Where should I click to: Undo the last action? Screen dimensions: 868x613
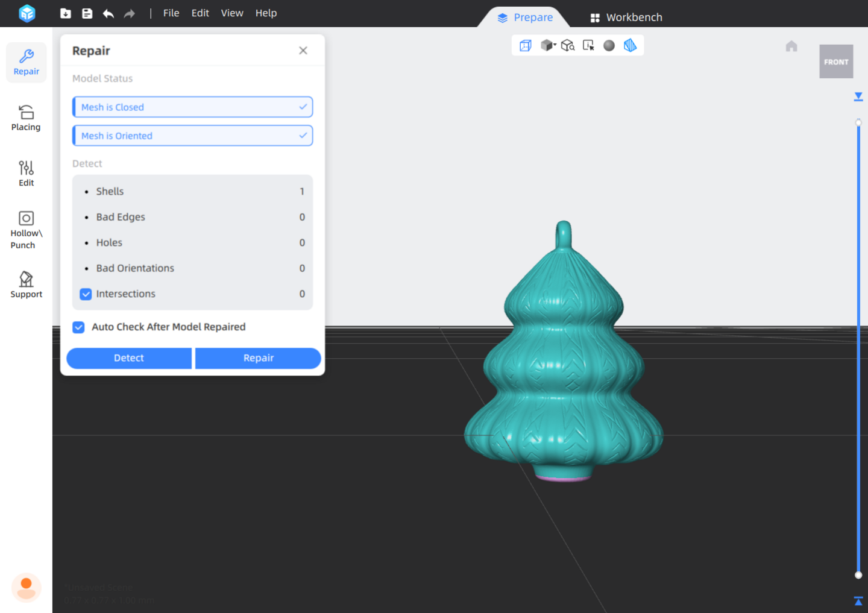coord(108,13)
